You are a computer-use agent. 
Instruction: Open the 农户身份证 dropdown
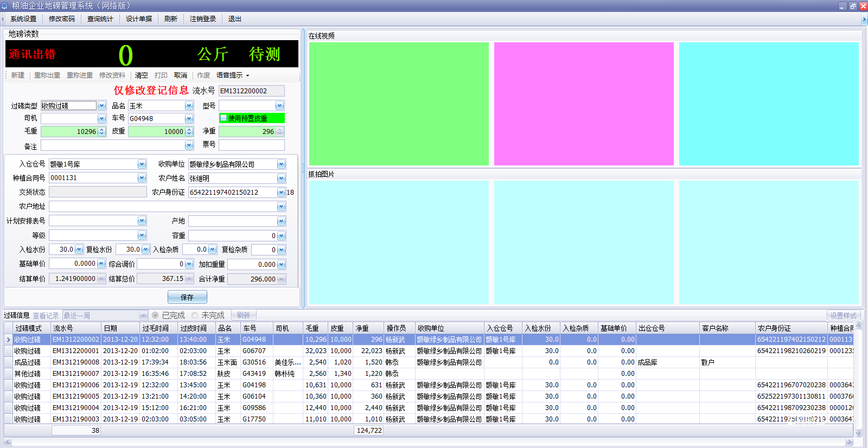click(281, 192)
